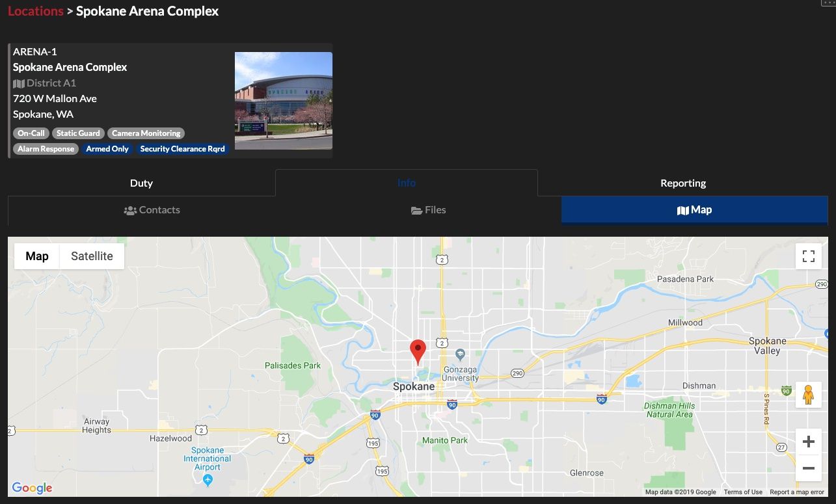Zoom out using the minus control
Viewport: 836px width, 504px height.
808,468
